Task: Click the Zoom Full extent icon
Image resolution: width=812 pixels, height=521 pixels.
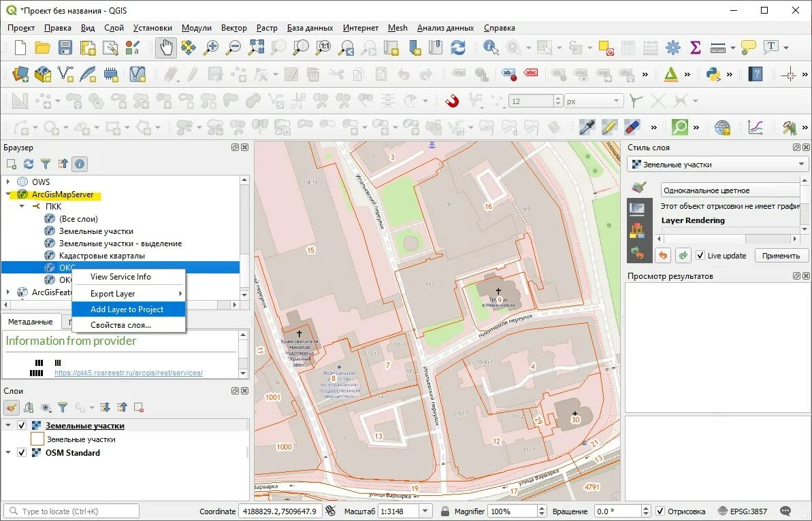Action: point(256,48)
